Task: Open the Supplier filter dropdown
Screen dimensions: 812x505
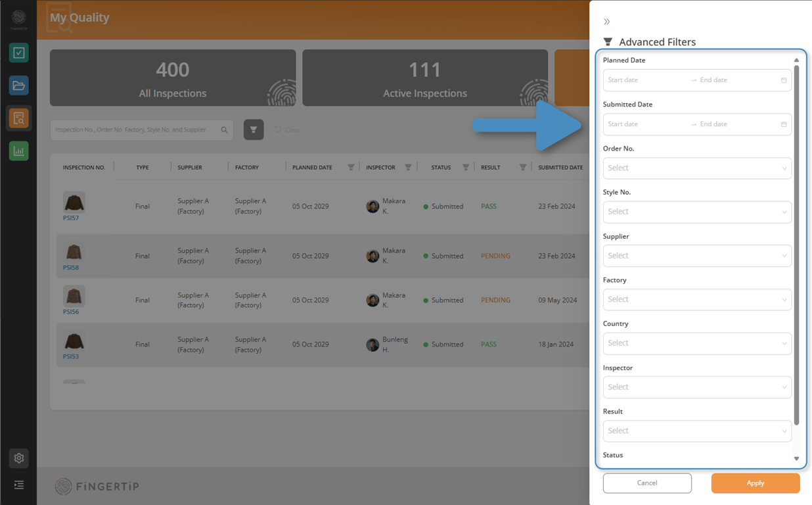Action: tap(697, 256)
